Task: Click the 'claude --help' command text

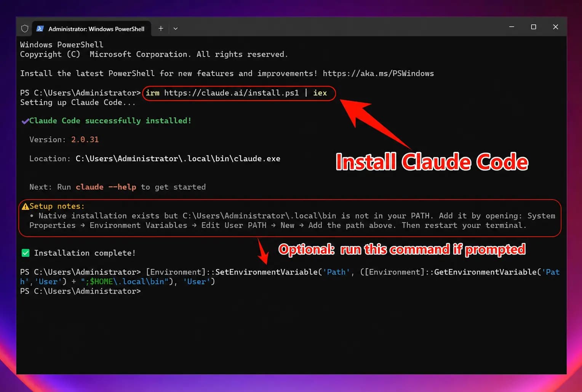Action: 106,187
